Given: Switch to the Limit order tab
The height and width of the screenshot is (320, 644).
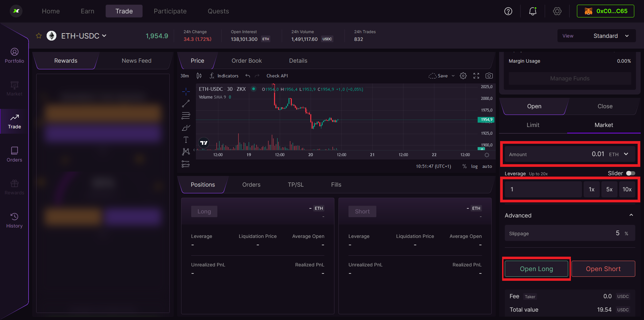Looking at the screenshot, I should click(x=533, y=125).
